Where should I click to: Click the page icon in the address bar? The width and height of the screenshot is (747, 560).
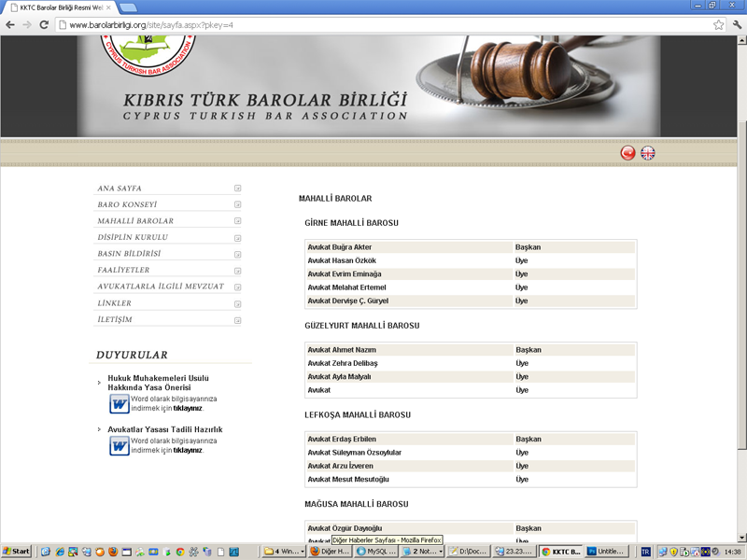(63, 25)
